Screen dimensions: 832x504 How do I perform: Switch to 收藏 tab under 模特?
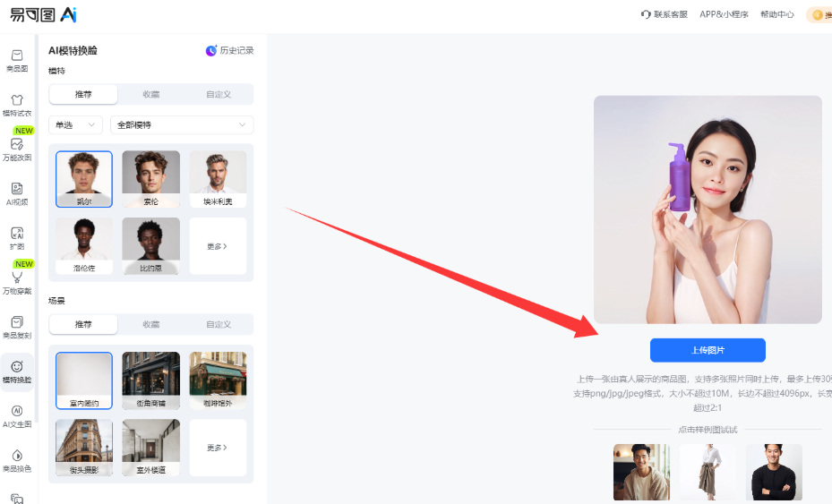[151, 95]
